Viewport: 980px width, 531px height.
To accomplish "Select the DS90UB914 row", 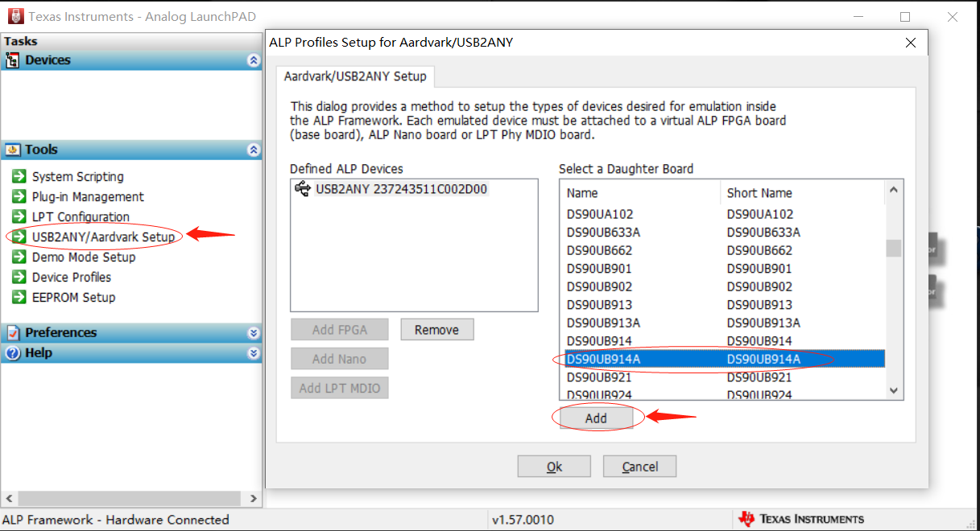I will pyautogui.click(x=722, y=341).
